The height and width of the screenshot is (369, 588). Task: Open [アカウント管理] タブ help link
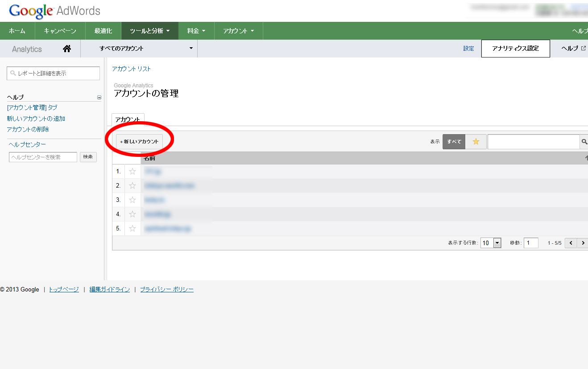32,107
